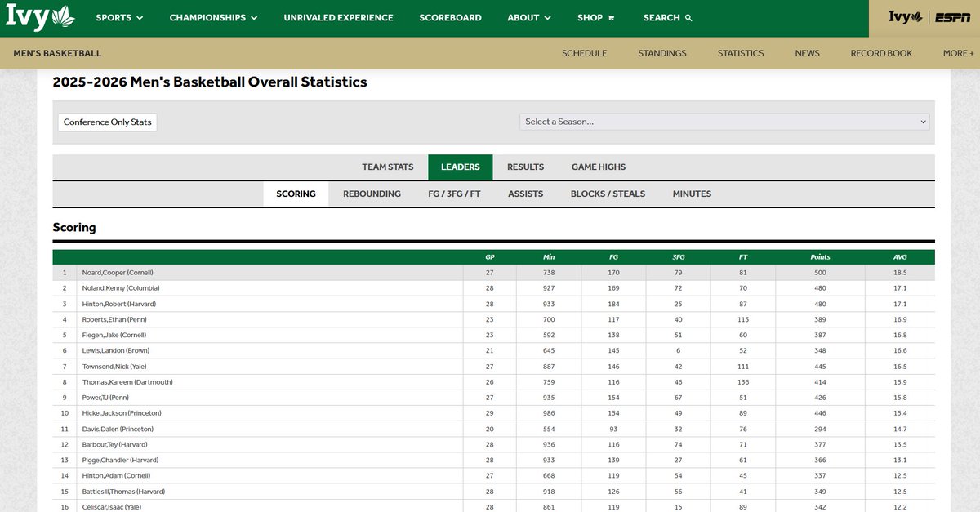Viewport: 980px width, 512px height.
Task: Expand the ABOUT menu
Action: tap(529, 17)
